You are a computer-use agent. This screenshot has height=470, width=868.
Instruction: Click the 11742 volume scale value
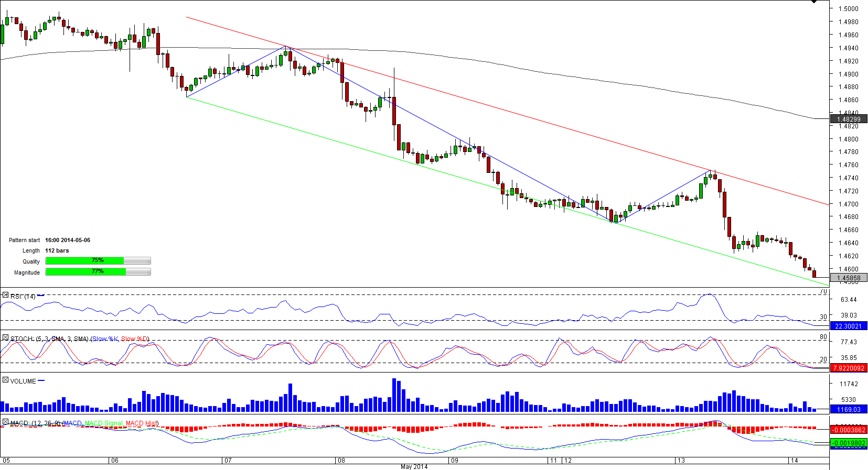click(x=849, y=384)
